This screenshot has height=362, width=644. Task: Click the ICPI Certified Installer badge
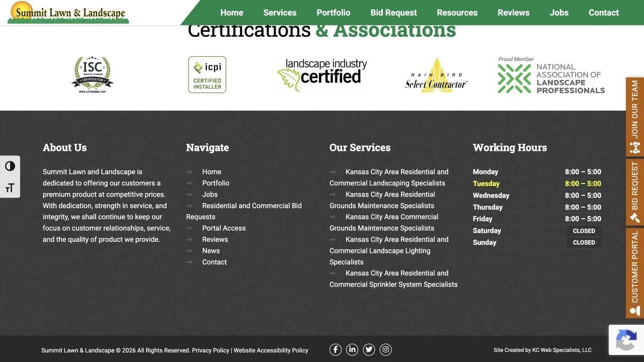(x=207, y=74)
